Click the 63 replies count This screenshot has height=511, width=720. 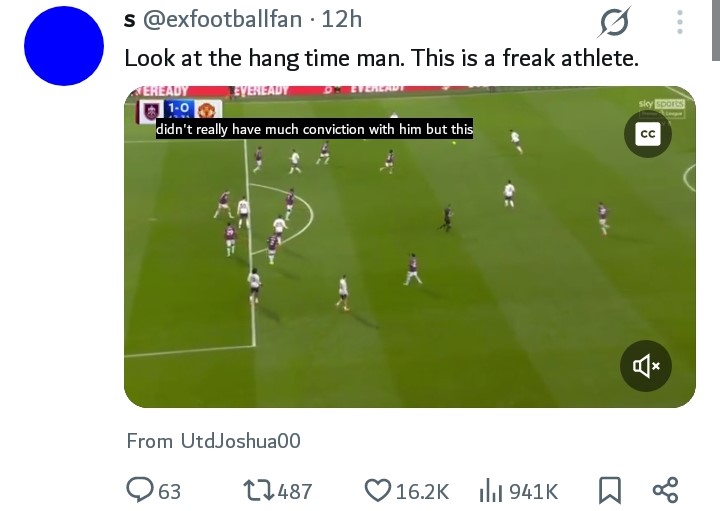pos(169,491)
